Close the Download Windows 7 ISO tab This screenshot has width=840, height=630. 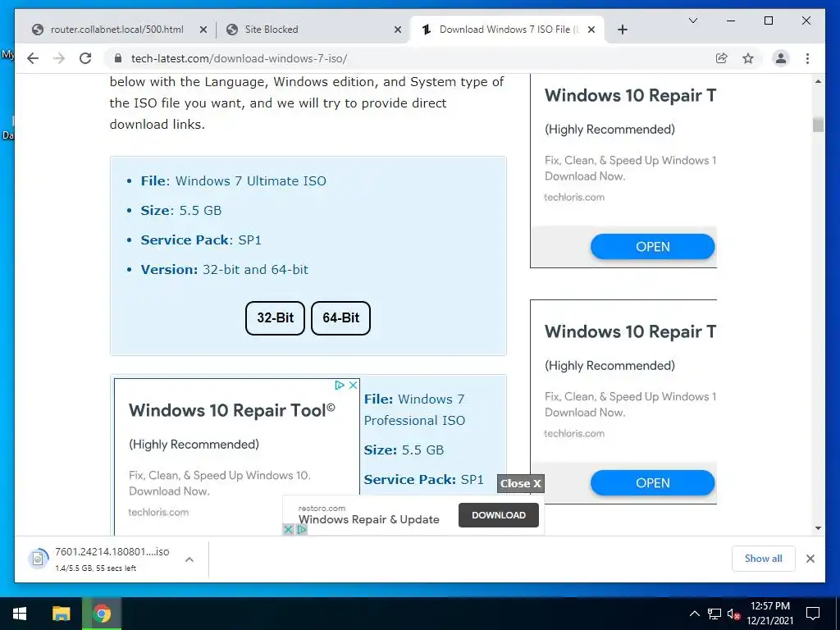point(591,30)
